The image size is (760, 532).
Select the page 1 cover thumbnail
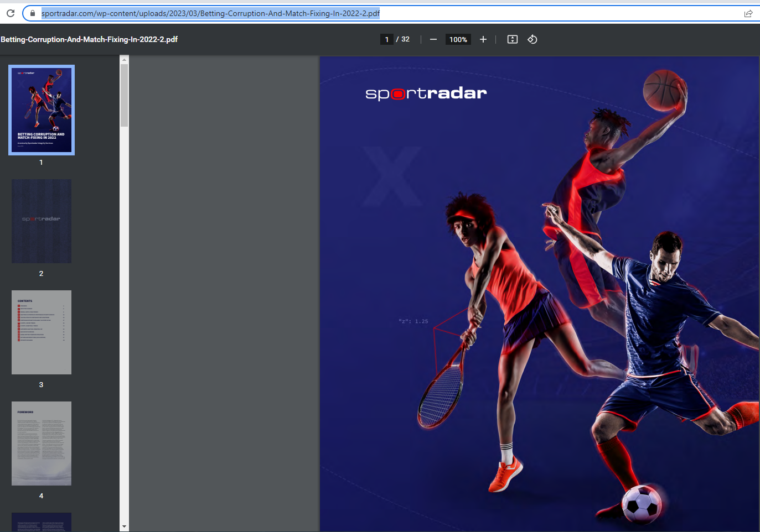click(x=42, y=110)
